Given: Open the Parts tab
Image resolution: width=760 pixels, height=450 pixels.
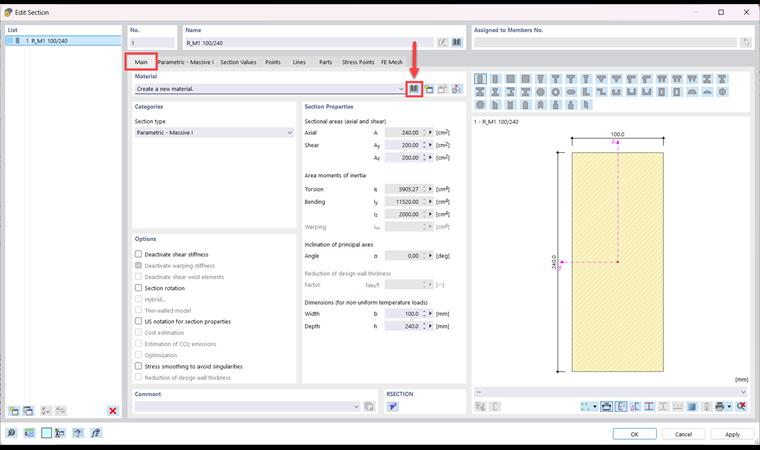Looking at the screenshot, I should click(x=325, y=62).
